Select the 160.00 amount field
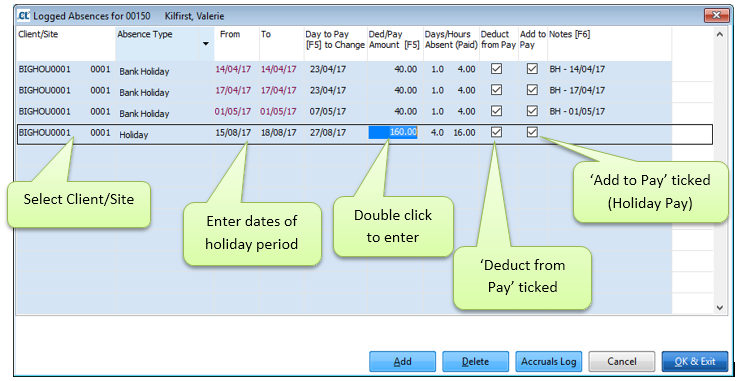This screenshot has height=381, width=740. click(393, 132)
